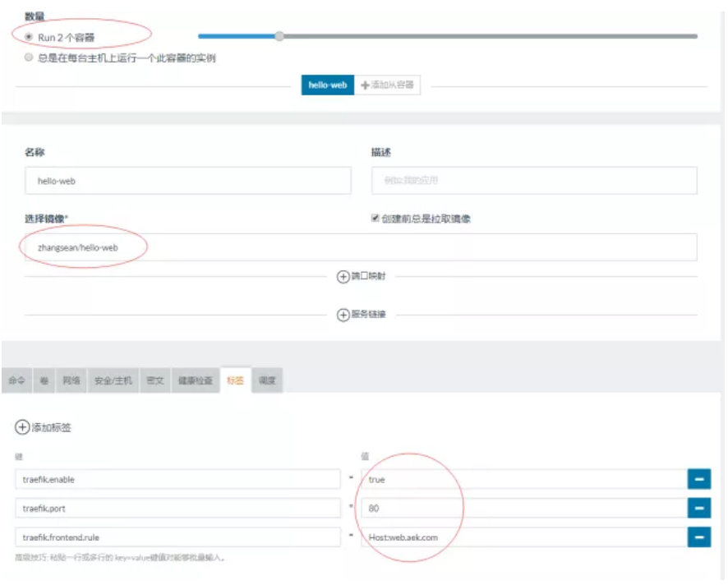Switch to the 调度 tab

[267, 380]
